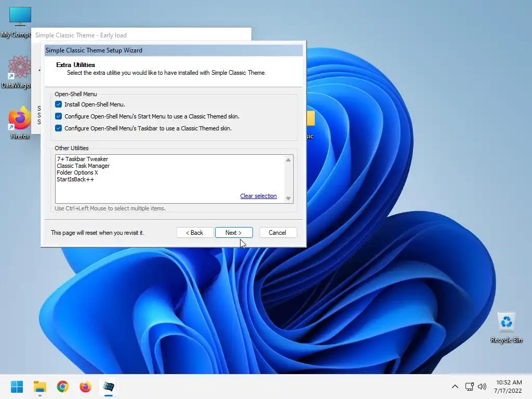532x399 pixels.
Task: Select the My Computer desktop icon
Action: coord(16,22)
